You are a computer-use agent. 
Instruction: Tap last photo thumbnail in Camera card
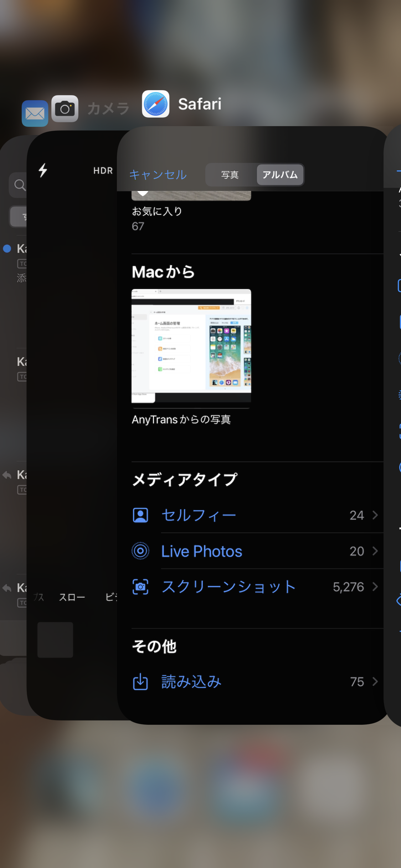55,640
